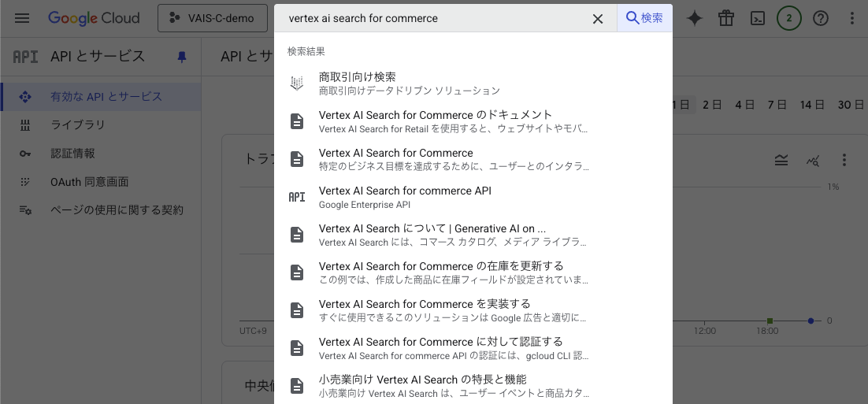Click the 認証情報 key icon

click(x=25, y=154)
